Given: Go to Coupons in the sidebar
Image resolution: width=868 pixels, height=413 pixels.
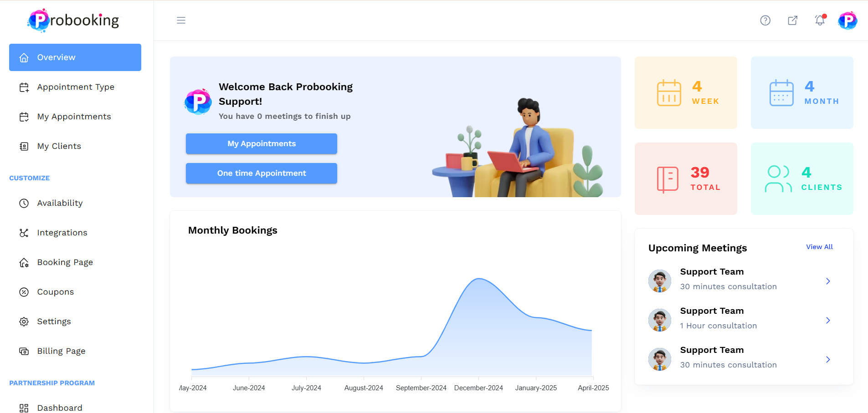Looking at the screenshot, I should [75, 292].
